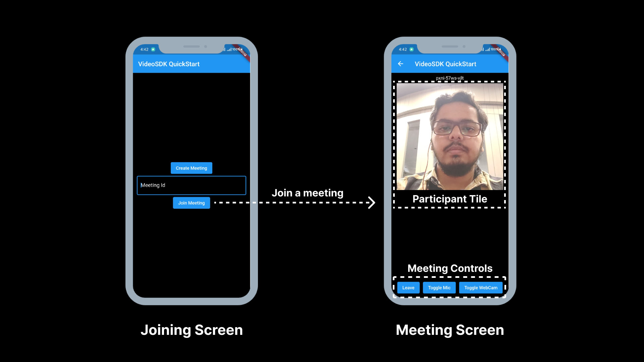Viewport: 644px width, 362px height.
Task: Click Join Meeting button
Action: coord(191,202)
